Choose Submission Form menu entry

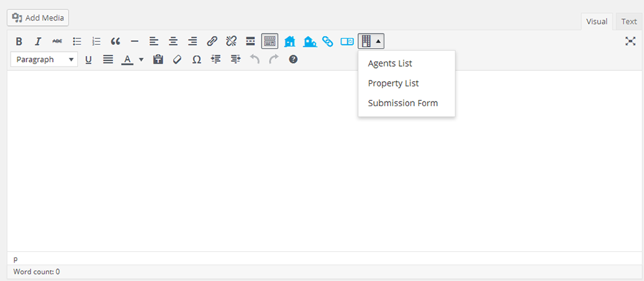click(x=402, y=103)
